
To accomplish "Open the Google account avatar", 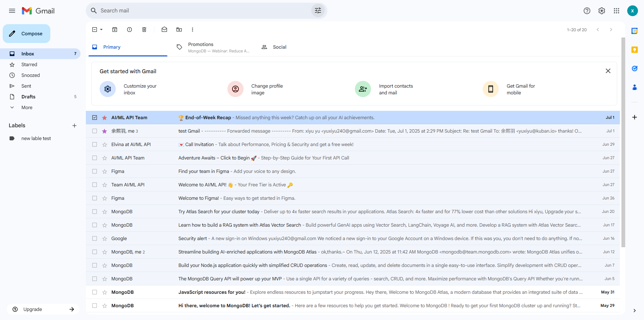I will click(x=633, y=11).
